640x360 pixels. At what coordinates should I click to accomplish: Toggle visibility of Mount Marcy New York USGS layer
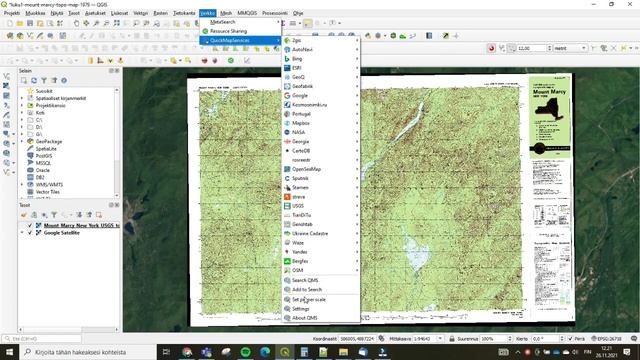pyautogui.click(x=30, y=225)
